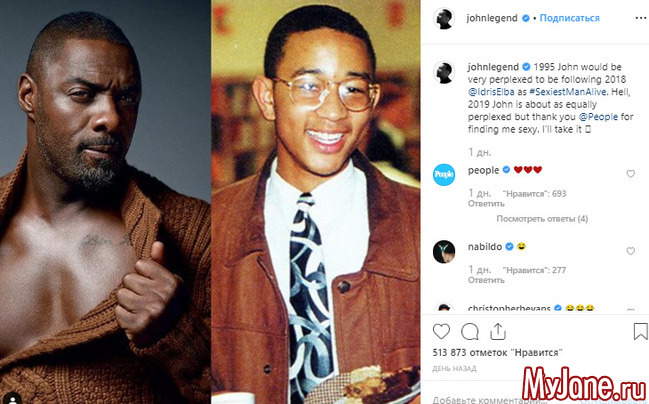This screenshot has height=404, width=649.
Task: Open the @IdrisElba mention link
Action: tap(494, 88)
